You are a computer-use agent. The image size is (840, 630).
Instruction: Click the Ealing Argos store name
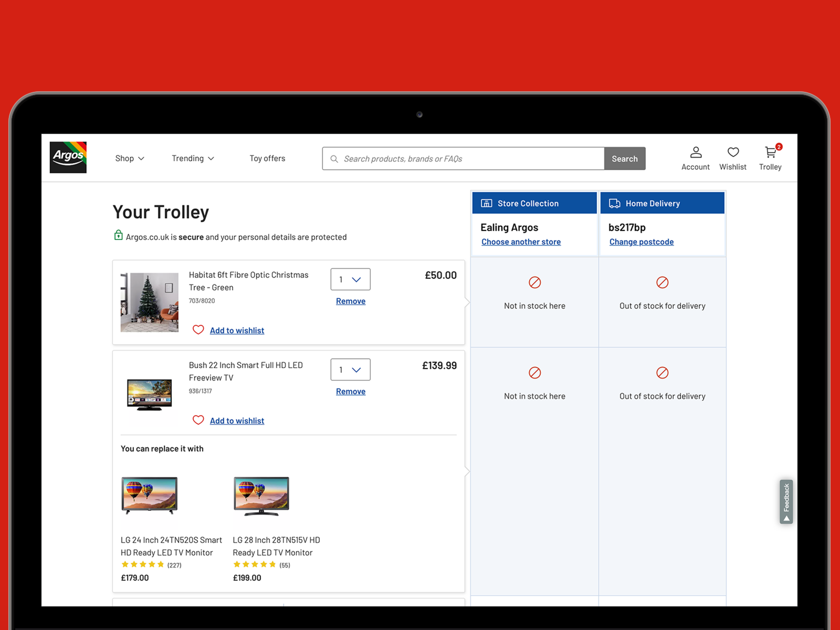tap(509, 227)
